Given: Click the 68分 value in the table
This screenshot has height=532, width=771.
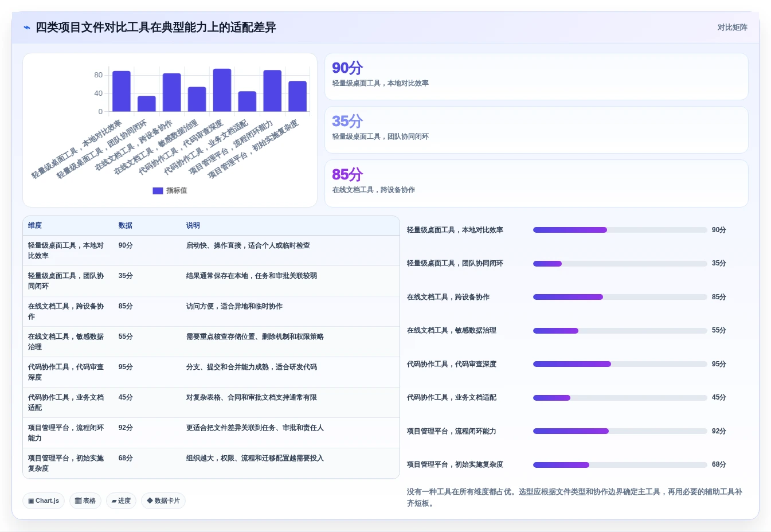Looking at the screenshot, I should point(126,458).
